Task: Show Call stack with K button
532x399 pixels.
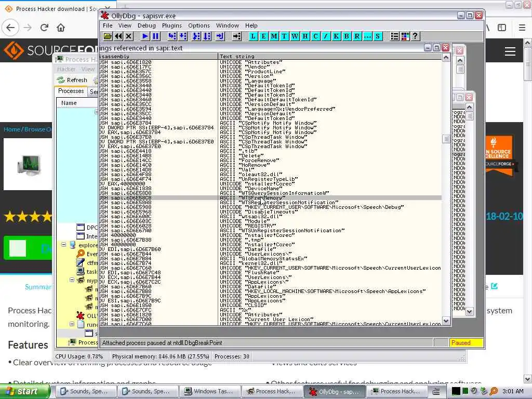Action: 336,36
